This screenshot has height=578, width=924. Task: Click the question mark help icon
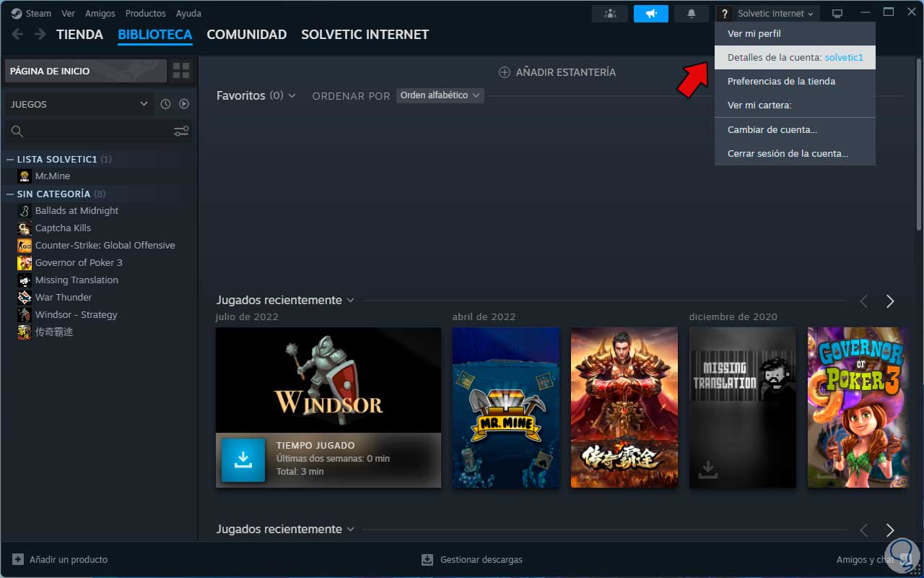(x=725, y=13)
